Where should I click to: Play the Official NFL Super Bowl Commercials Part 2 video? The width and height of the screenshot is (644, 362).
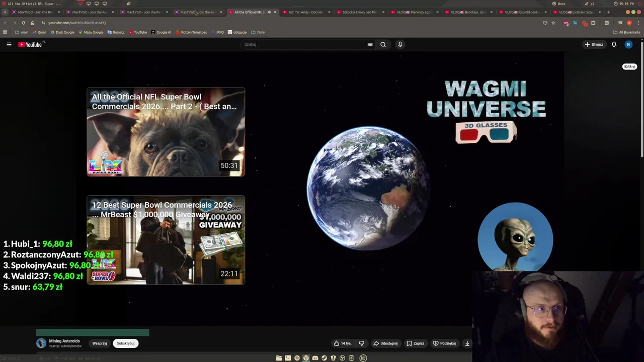[166, 132]
